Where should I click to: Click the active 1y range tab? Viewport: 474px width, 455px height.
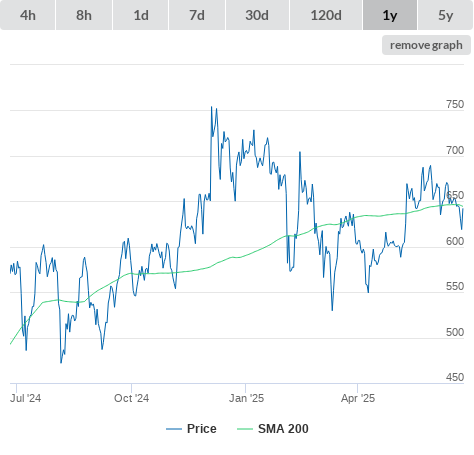(x=390, y=15)
